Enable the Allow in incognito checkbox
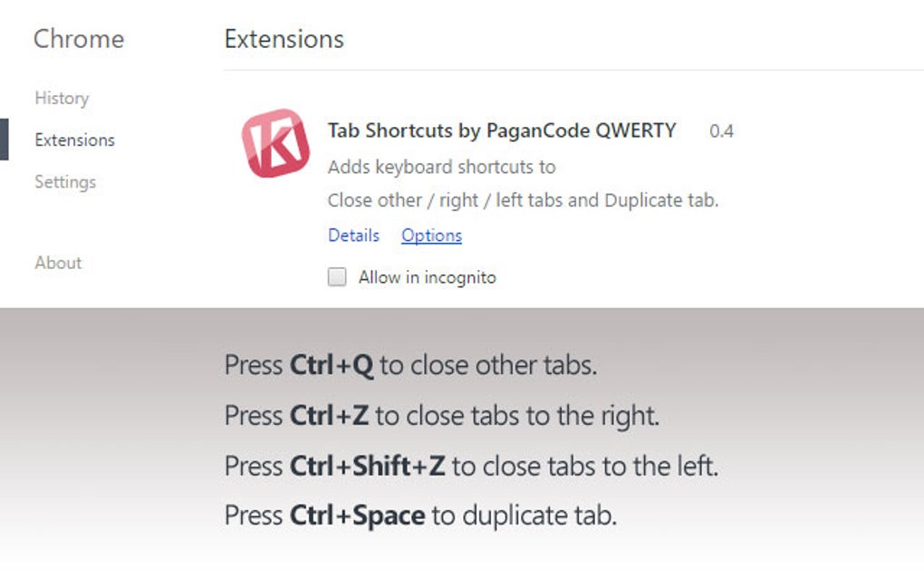The image size is (924, 578). pyautogui.click(x=336, y=276)
